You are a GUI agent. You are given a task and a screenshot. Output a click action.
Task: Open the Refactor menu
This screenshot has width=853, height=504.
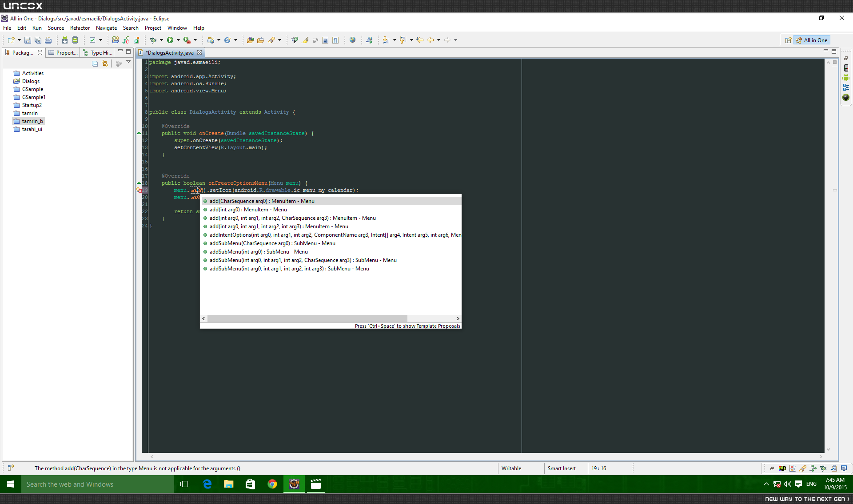80,28
